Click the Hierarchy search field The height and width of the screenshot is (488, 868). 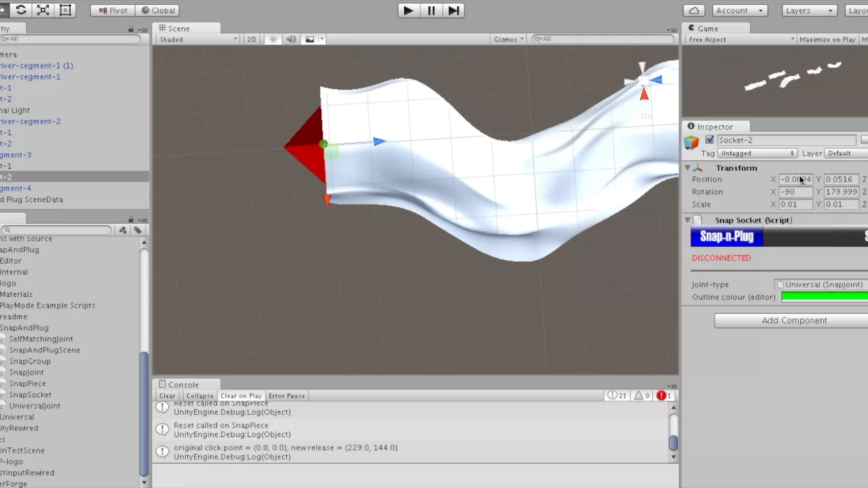[71, 39]
